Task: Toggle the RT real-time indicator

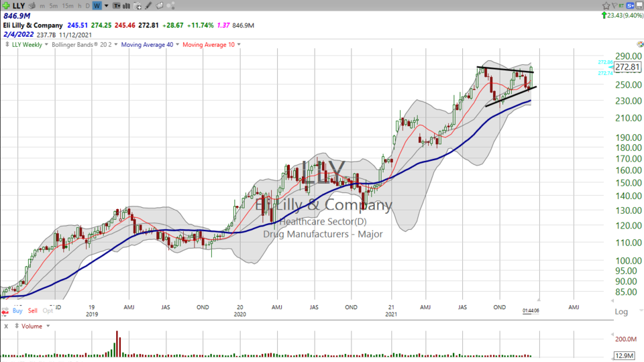Action: coord(621,6)
